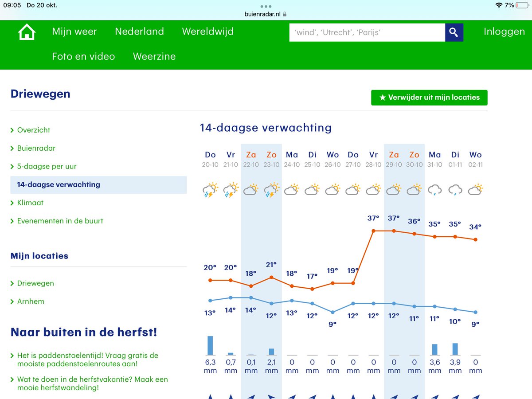This screenshot has width=532, height=399.
Task: Click the Verwijder uit mijn locaties button
Action: pyautogui.click(x=429, y=98)
